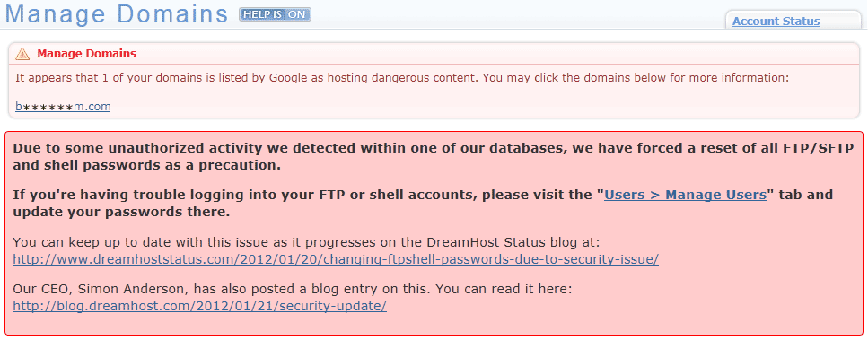Viewport: 868px width, 340px height.
Task: Toggle the HELP IS ON badge
Action: (276, 14)
